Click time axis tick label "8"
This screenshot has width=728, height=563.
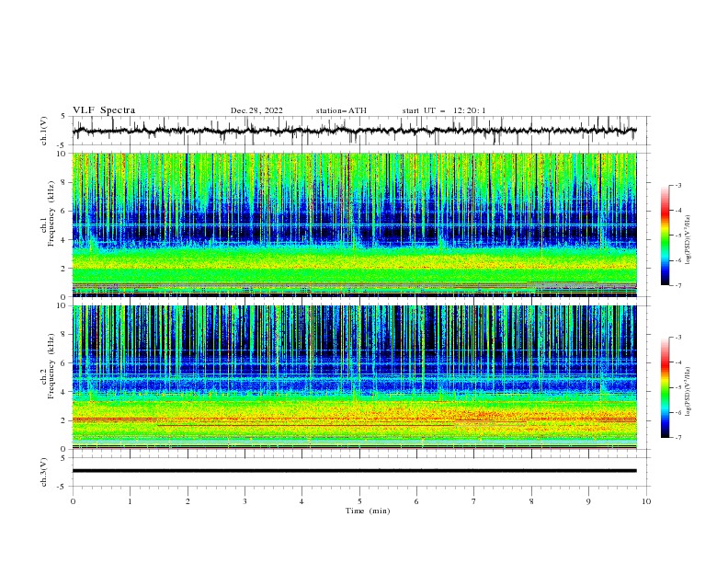[x=531, y=501]
